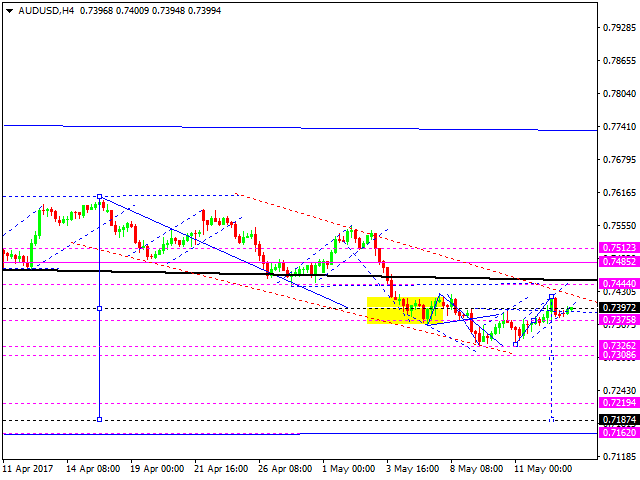This screenshot has height=480, width=640.
Task: Select the magenta 0.71620 level tag
Action: click(619, 433)
